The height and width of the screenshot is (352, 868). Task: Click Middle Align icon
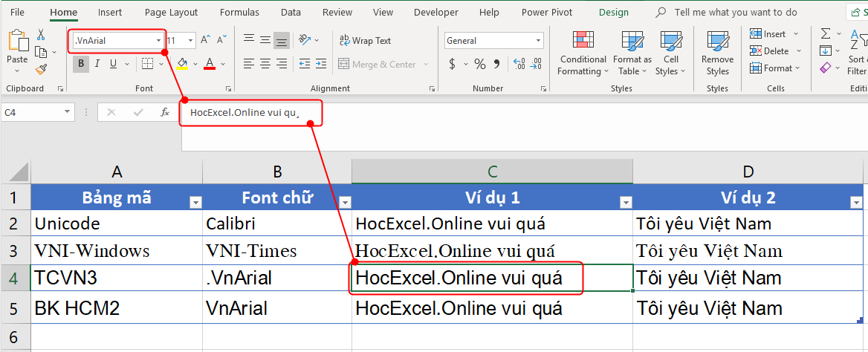(x=265, y=40)
